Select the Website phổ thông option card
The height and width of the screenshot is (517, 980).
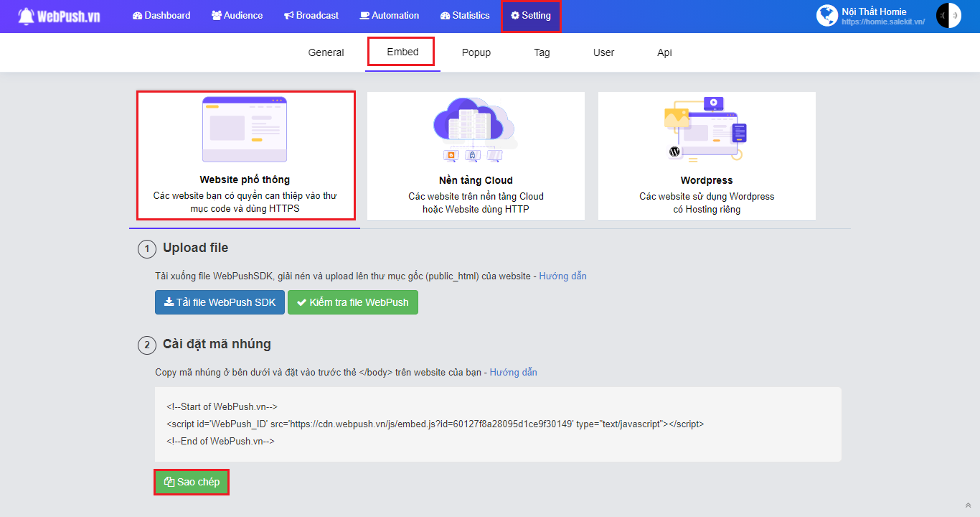(x=245, y=155)
